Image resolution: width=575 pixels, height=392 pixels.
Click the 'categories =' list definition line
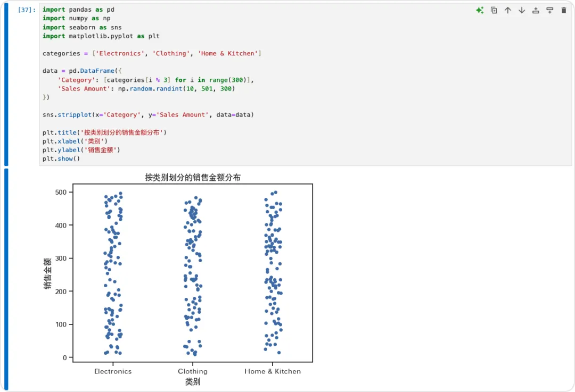tap(152, 54)
